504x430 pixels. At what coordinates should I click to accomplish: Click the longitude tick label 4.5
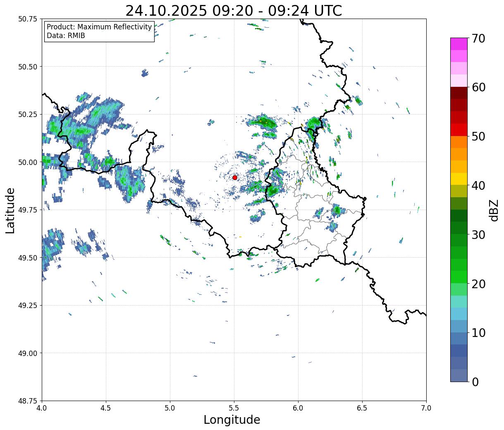pyautogui.click(x=106, y=408)
